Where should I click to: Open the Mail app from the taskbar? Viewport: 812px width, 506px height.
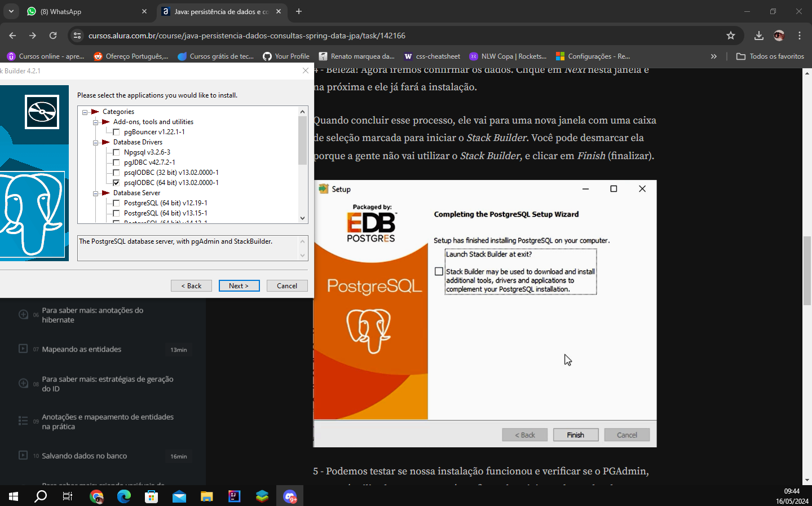click(x=179, y=496)
